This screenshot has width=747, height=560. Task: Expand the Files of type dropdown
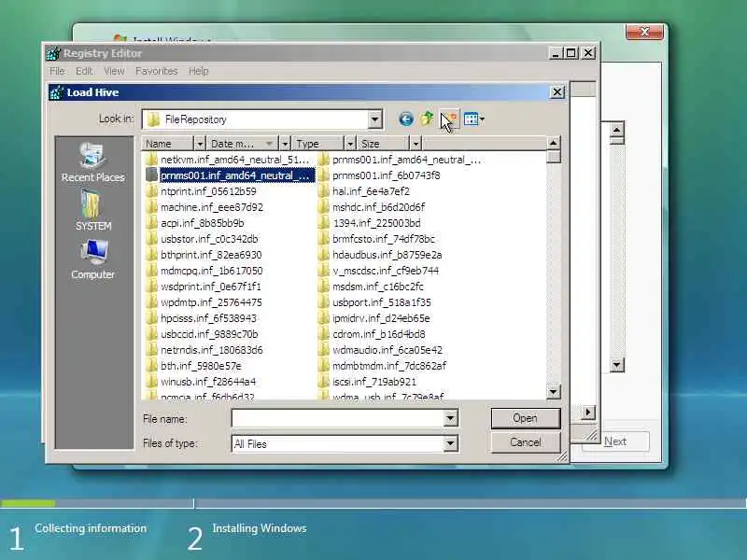(x=450, y=444)
